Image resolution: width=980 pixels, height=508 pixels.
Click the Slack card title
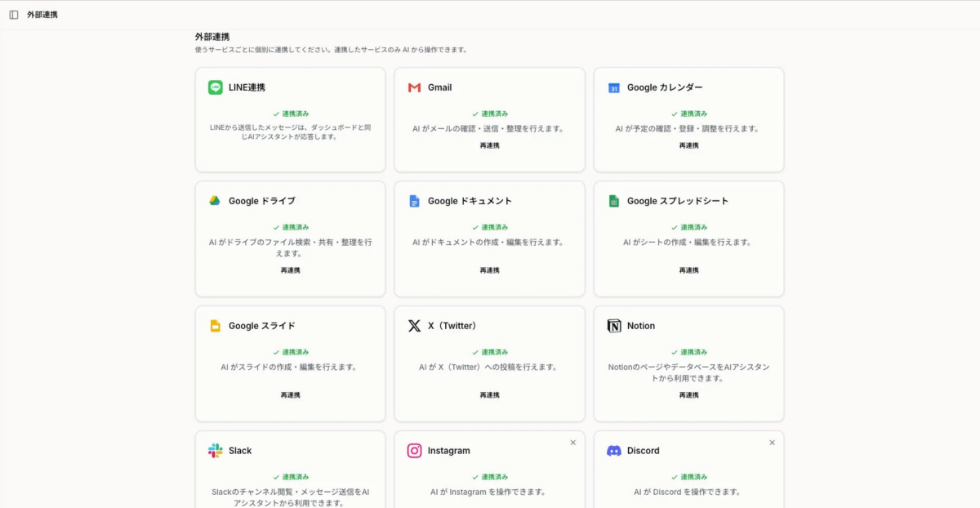point(240,451)
